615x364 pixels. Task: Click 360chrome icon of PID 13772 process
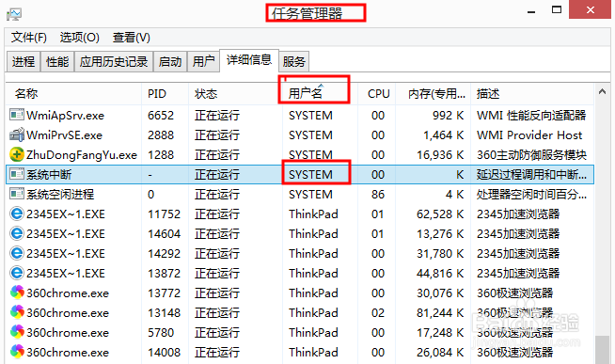click(17, 293)
